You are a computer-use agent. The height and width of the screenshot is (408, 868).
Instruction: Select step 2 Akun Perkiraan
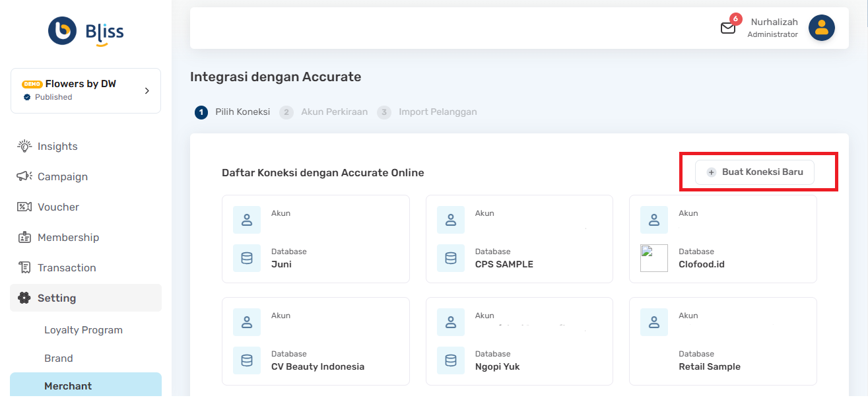pyautogui.click(x=323, y=112)
